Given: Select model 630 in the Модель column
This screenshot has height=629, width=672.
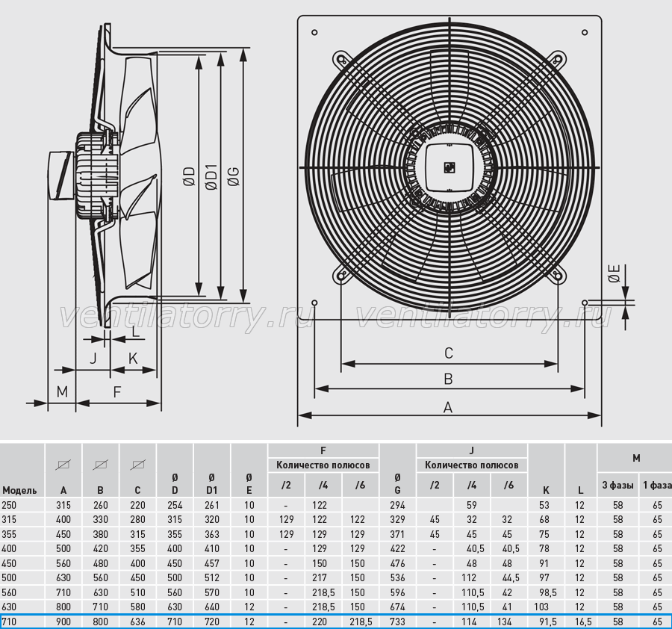Looking at the screenshot, I should [x=9, y=607].
